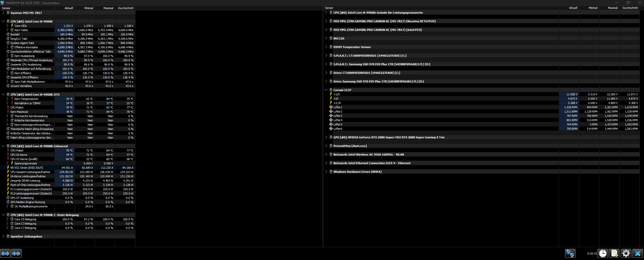
Task: Click lightning icon beside Core VIDs
Action: pos(12,26)
